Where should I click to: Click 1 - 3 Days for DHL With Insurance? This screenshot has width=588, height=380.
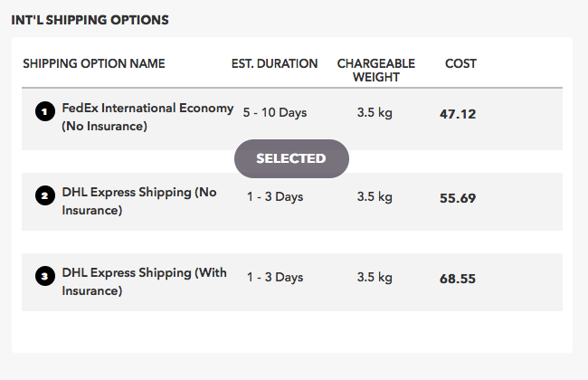(275, 277)
